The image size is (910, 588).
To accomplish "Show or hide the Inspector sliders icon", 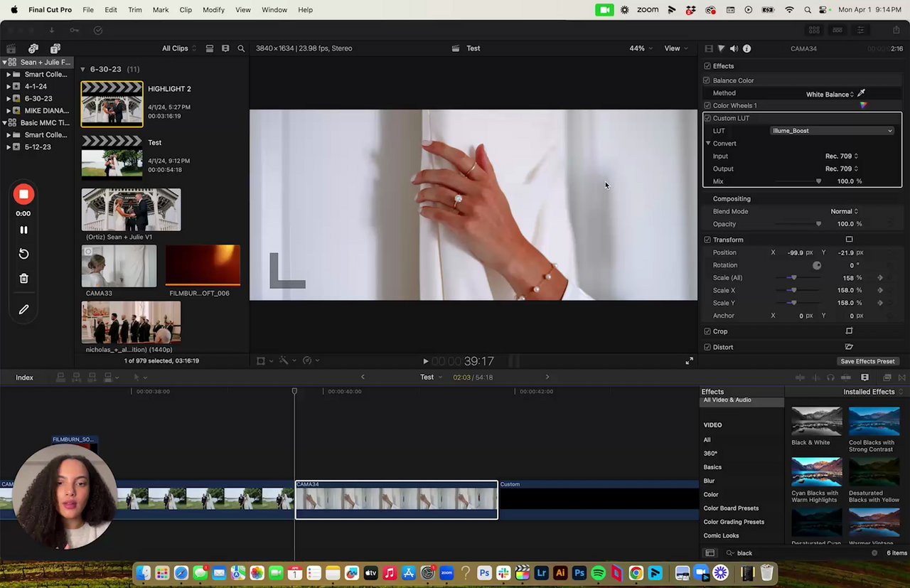I will [x=860, y=30].
